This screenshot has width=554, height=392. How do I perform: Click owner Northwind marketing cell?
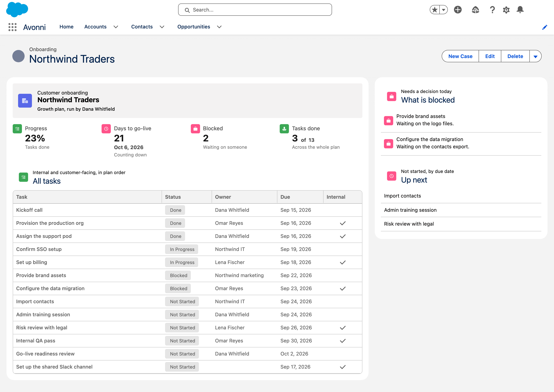244,275
